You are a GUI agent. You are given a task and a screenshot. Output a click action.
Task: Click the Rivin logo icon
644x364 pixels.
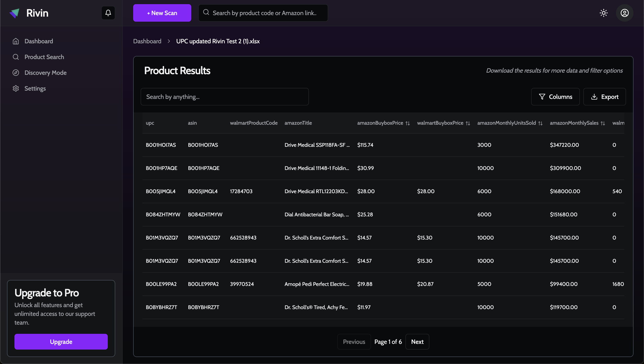[14, 13]
